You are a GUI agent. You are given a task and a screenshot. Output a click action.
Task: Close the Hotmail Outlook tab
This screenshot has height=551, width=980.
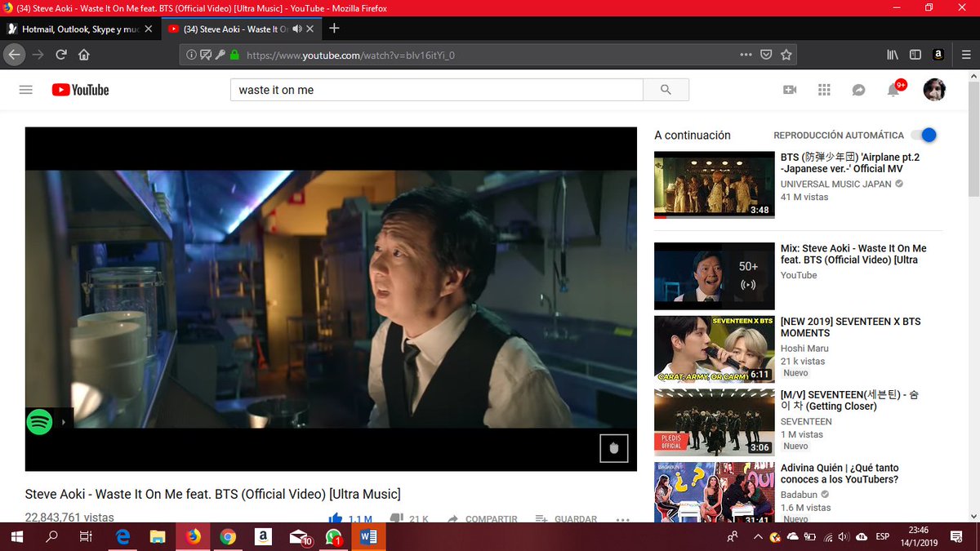(148, 29)
